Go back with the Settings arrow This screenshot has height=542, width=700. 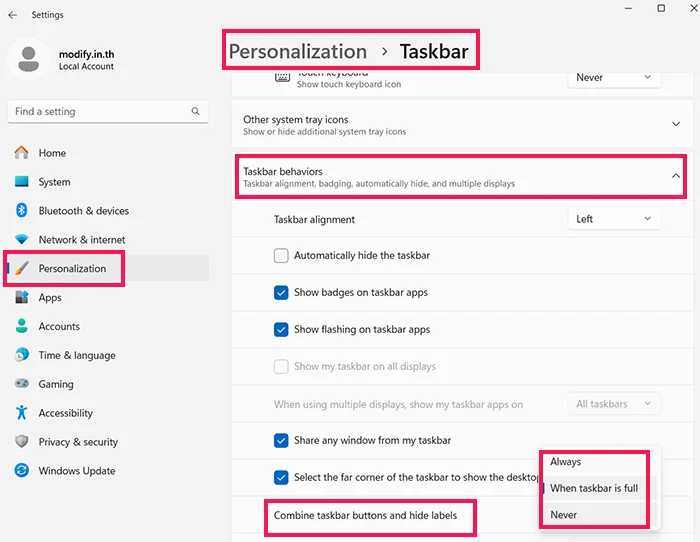12,15
